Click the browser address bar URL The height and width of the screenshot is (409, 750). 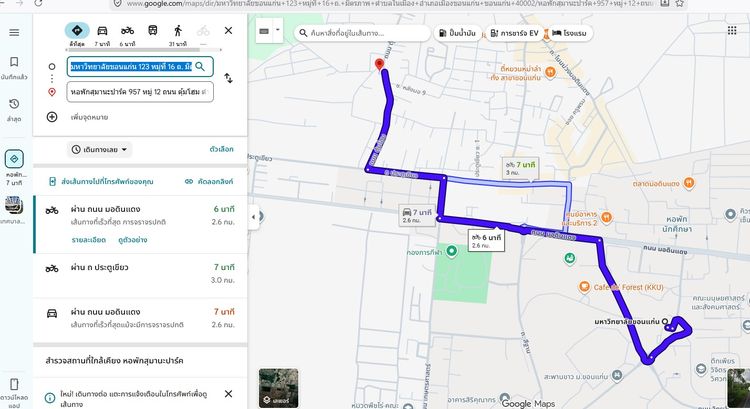click(392, 4)
